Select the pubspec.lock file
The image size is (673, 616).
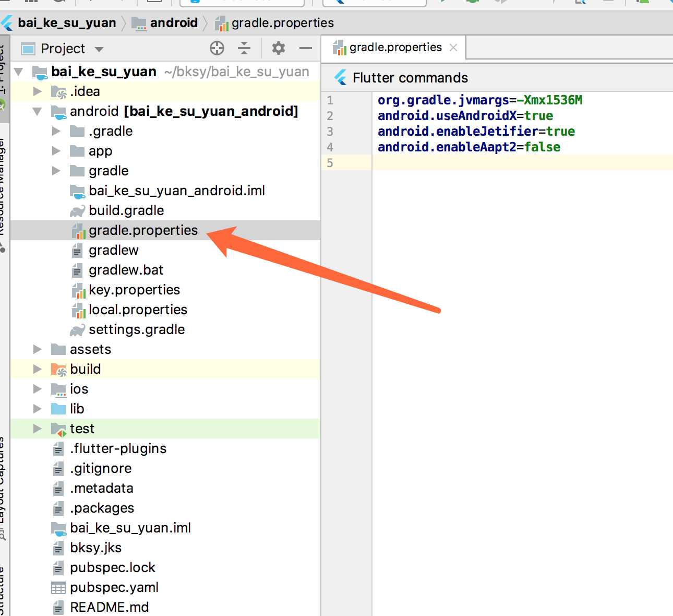click(x=113, y=567)
